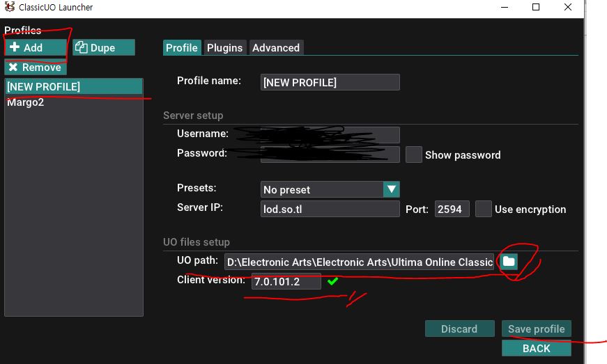Click the Password input field
607x364 pixels.
coord(330,155)
